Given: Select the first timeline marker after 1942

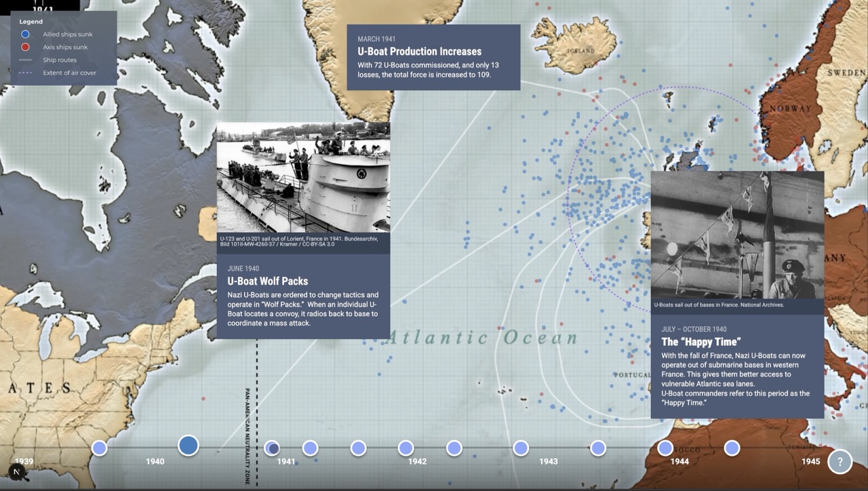Looking at the screenshot, I should coord(454,448).
